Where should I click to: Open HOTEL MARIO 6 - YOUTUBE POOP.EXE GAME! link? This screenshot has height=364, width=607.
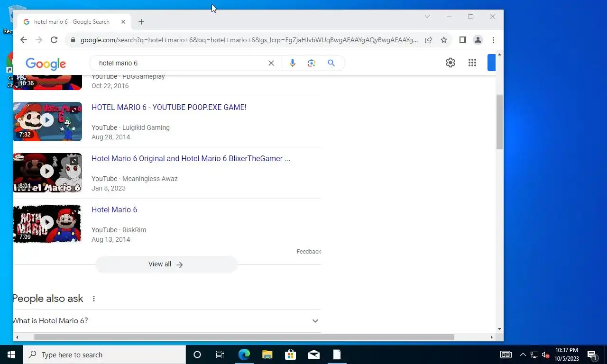169,108
